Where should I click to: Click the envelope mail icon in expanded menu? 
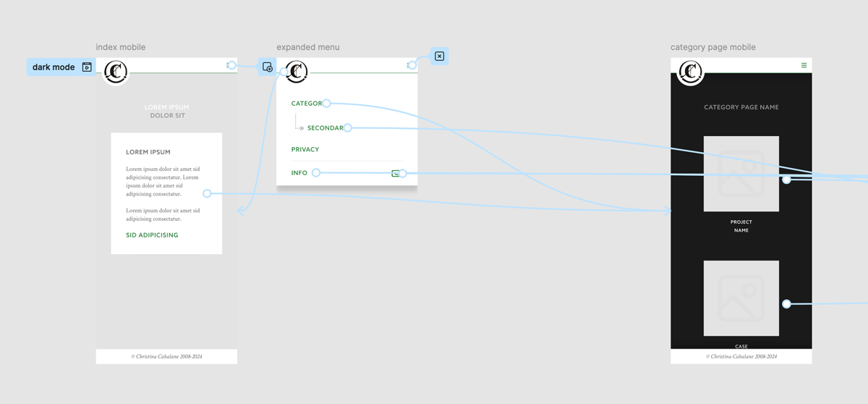395,174
